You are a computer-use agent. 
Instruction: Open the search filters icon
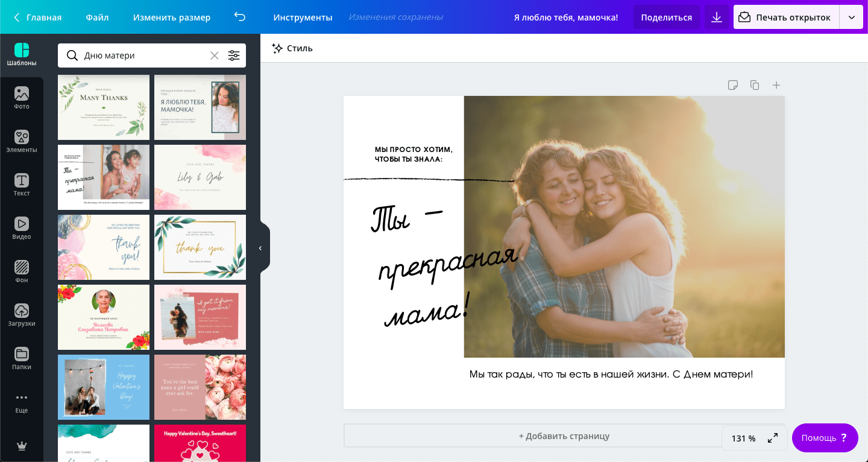click(x=234, y=55)
